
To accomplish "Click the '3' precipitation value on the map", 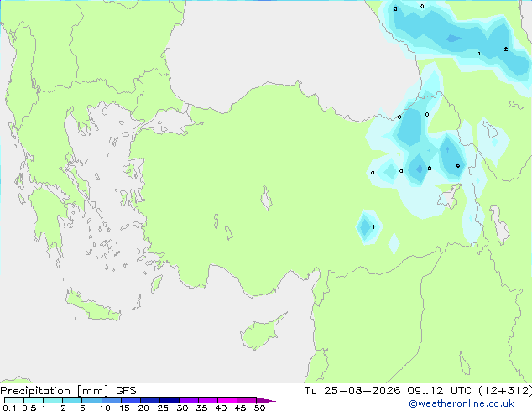I will point(395,9).
